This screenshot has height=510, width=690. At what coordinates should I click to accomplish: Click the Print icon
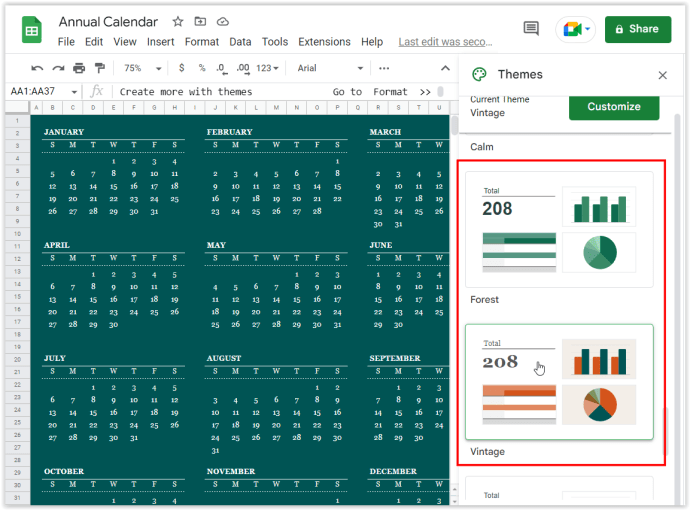[79, 68]
